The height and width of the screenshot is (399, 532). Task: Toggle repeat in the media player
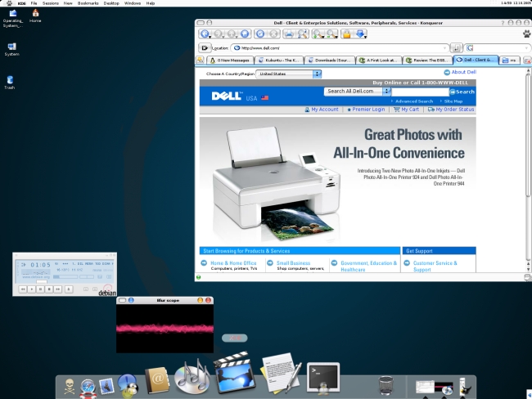[95, 289]
